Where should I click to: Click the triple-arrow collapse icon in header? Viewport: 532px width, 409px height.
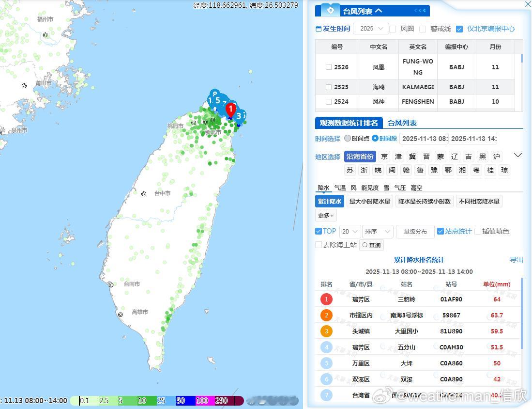(x=420, y=11)
